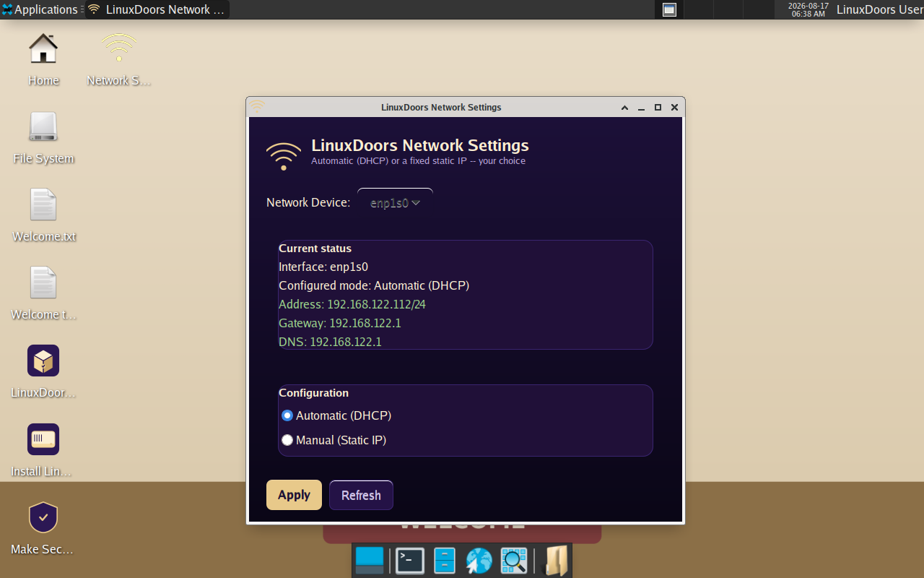Launch the Install LinuxDoors desktop icon

[43, 439]
